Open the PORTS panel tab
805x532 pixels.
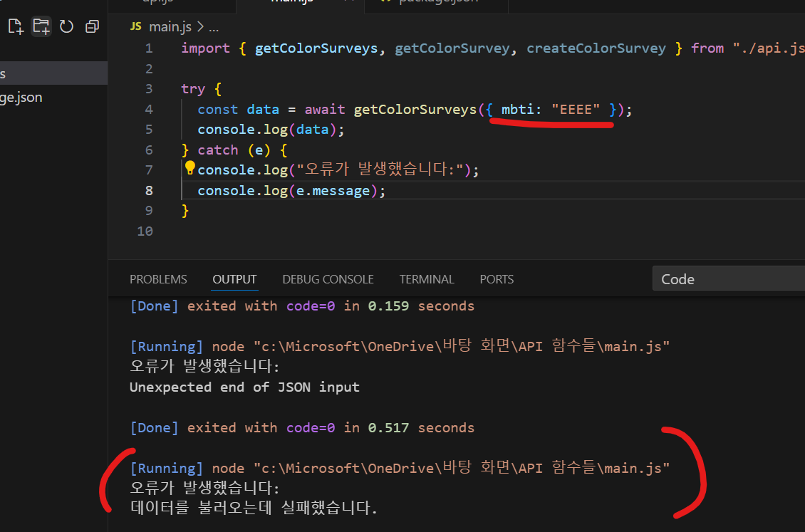pyautogui.click(x=497, y=279)
